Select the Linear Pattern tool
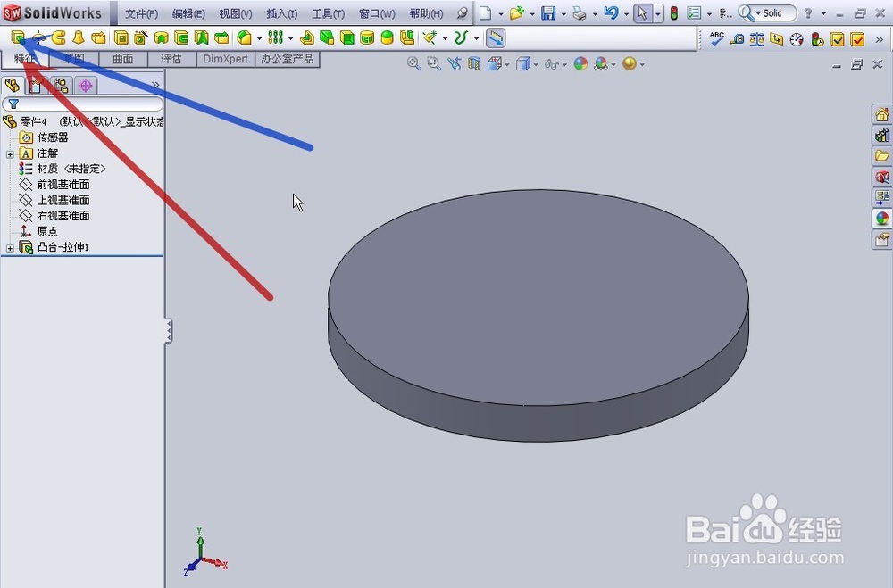This screenshot has width=893, height=588. [276, 37]
